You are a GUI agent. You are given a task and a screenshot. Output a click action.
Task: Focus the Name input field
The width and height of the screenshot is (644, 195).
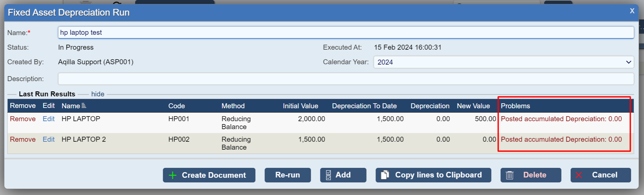click(x=345, y=32)
